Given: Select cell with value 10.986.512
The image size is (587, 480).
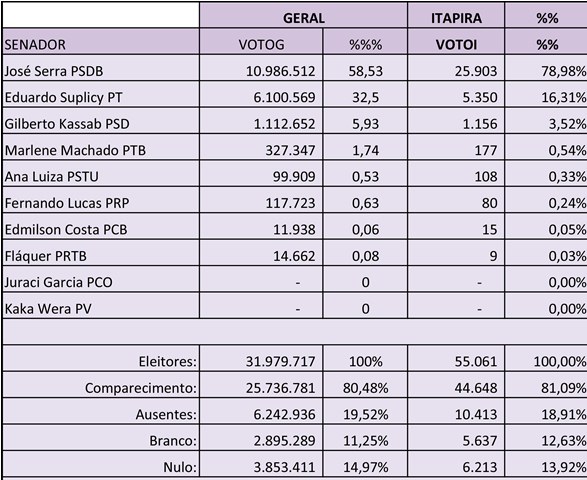Looking at the screenshot, I should [x=261, y=68].
